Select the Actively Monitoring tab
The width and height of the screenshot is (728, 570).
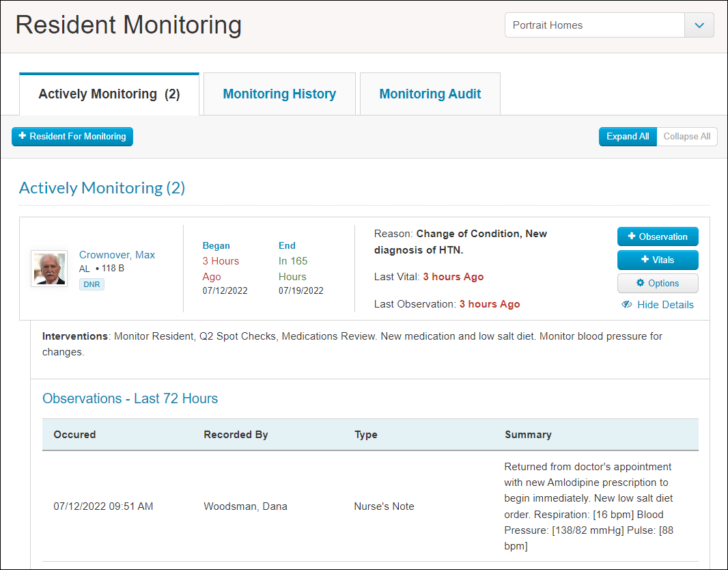109,94
